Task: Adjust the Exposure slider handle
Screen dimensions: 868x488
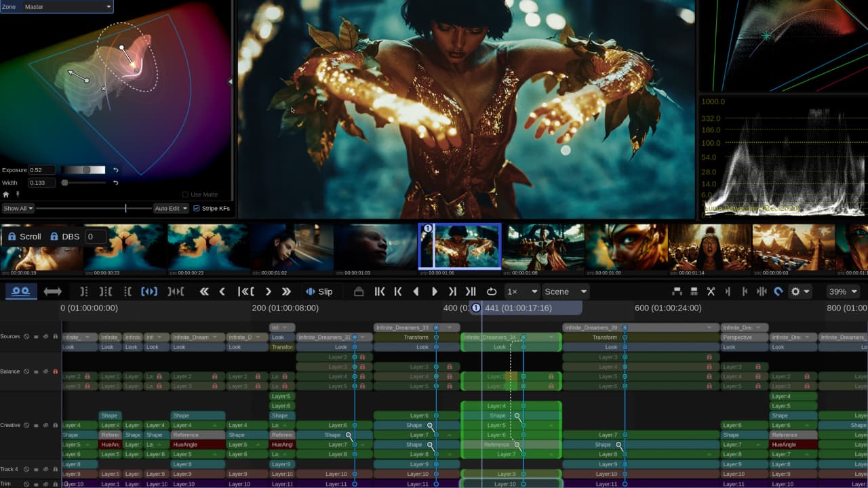Action: tap(87, 169)
